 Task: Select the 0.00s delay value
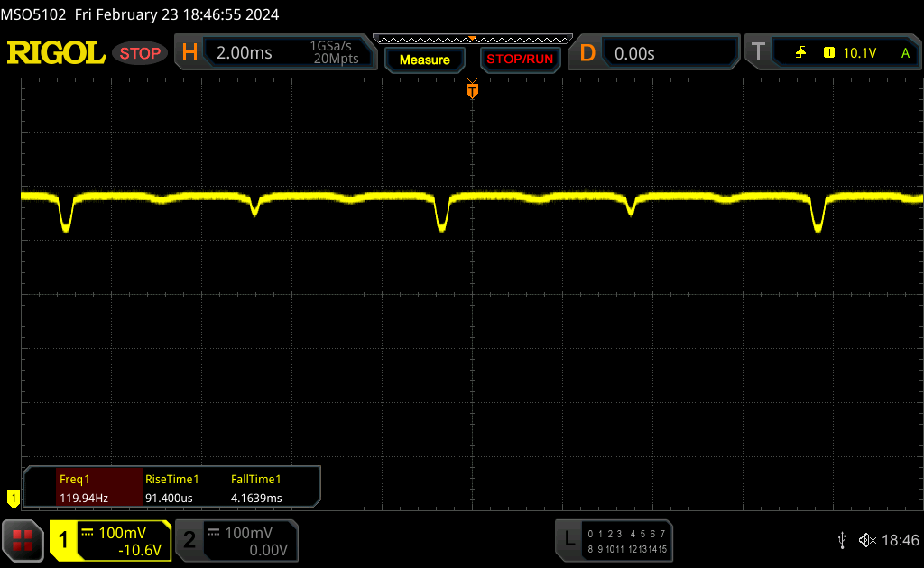pyautogui.click(x=634, y=53)
